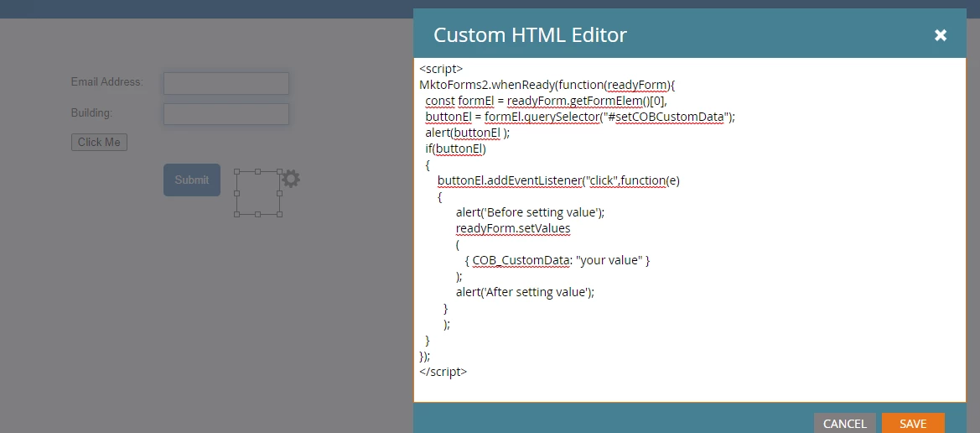Click the 'const formEl' code line
This screenshot has height=433, width=980.
[547, 101]
